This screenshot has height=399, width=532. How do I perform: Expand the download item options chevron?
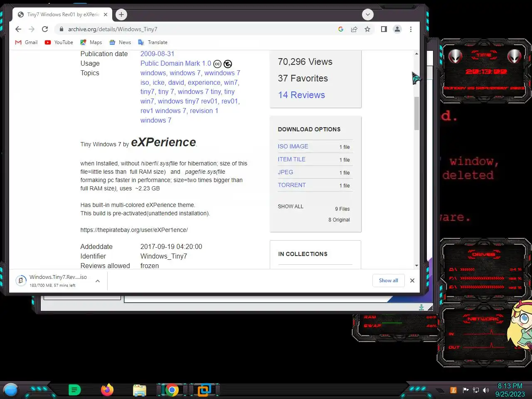pyautogui.click(x=98, y=281)
